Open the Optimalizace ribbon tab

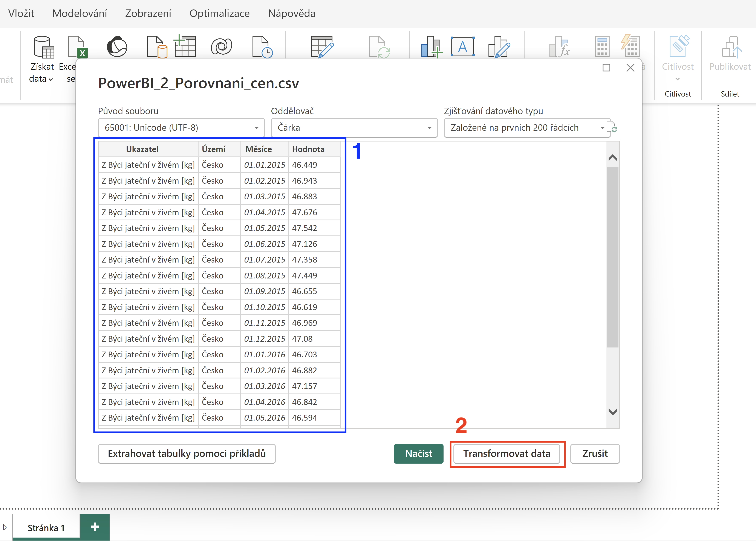219,13
